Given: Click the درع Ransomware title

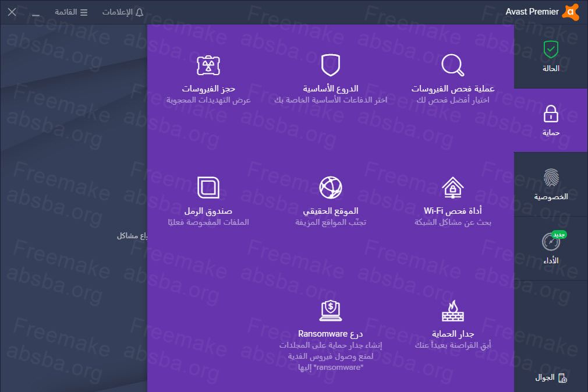Looking at the screenshot, I should 330,334.
